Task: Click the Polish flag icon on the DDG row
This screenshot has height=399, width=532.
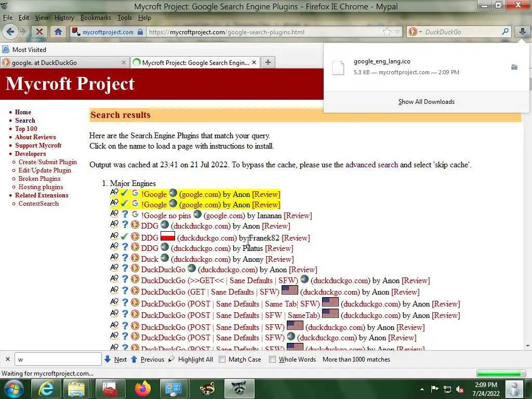Action: [x=168, y=236]
